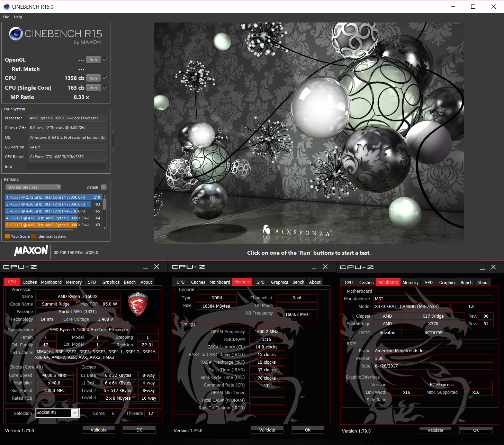This screenshot has width=504, height=445.
Task: Click the memory Size value 16384 MBytes
Action: (216, 306)
